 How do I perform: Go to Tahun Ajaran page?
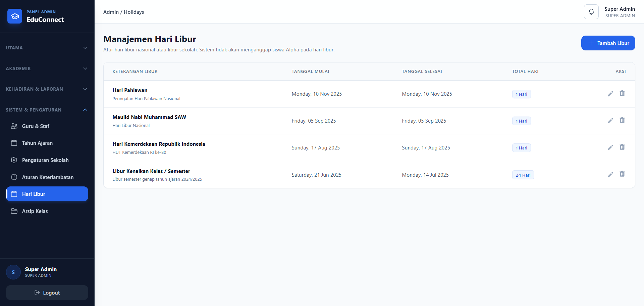[47, 143]
